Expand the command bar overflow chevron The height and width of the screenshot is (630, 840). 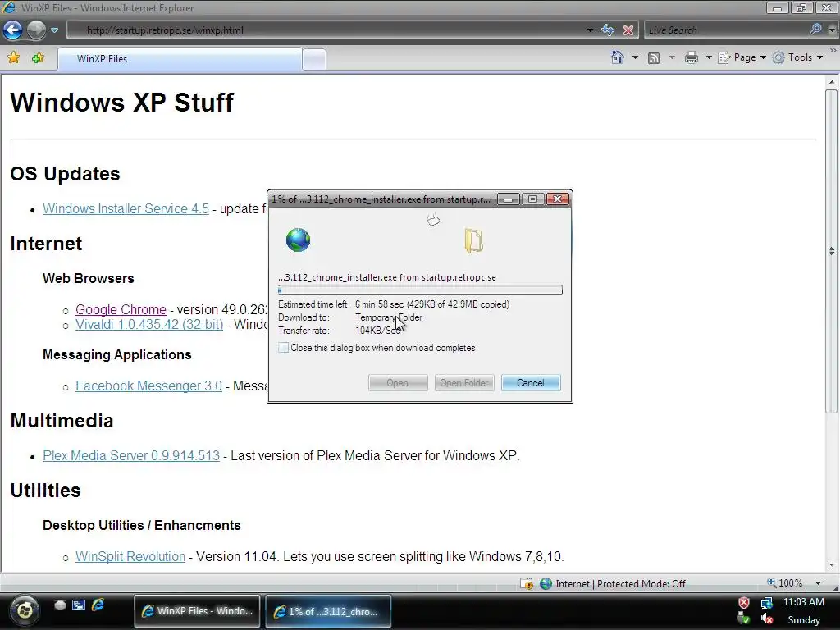click(833, 51)
